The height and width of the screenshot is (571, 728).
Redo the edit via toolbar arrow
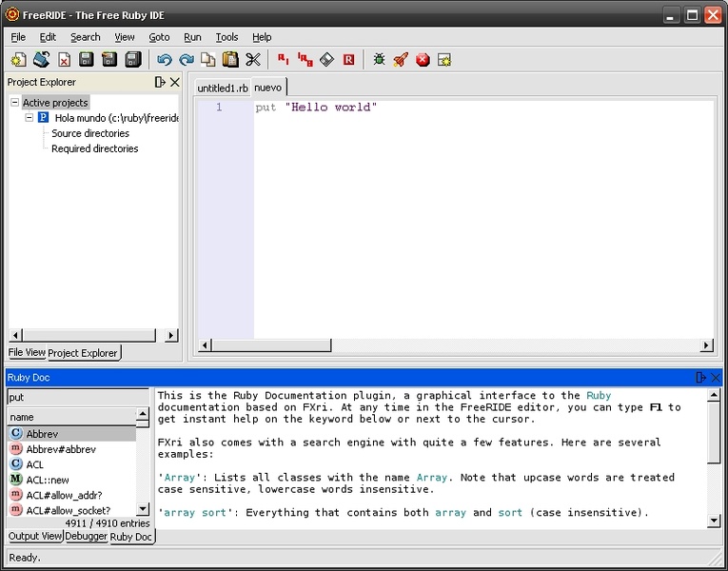[x=187, y=59]
